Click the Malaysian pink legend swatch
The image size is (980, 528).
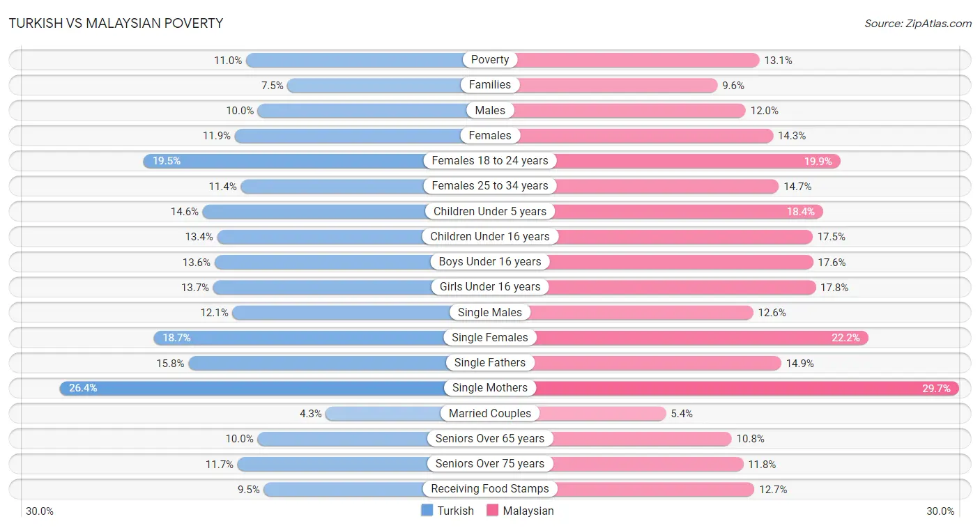tap(493, 511)
